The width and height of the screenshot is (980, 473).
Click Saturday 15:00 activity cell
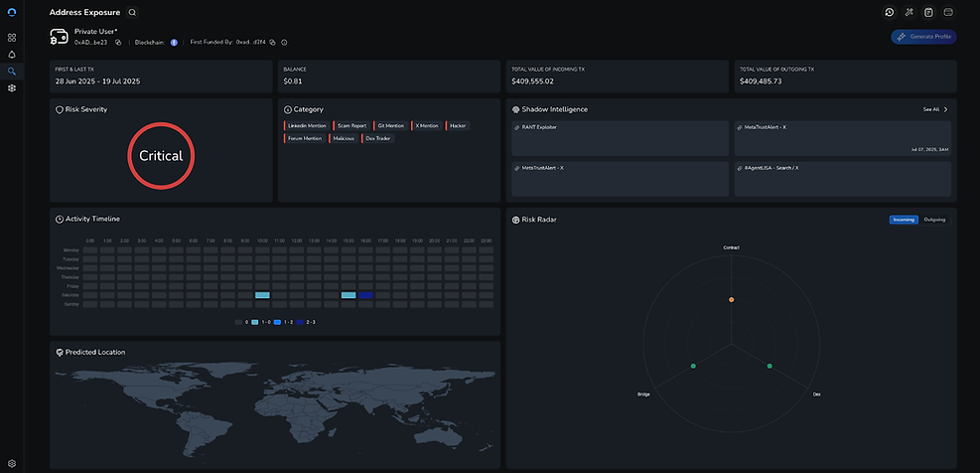(x=349, y=295)
